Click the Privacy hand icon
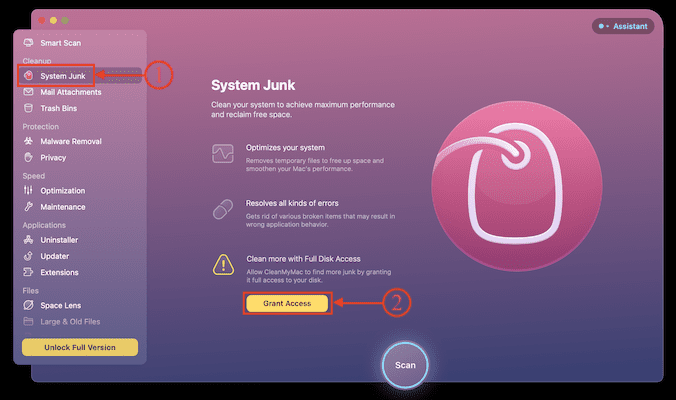Image resolution: width=676 pixels, height=400 pixels. (28, 157)
